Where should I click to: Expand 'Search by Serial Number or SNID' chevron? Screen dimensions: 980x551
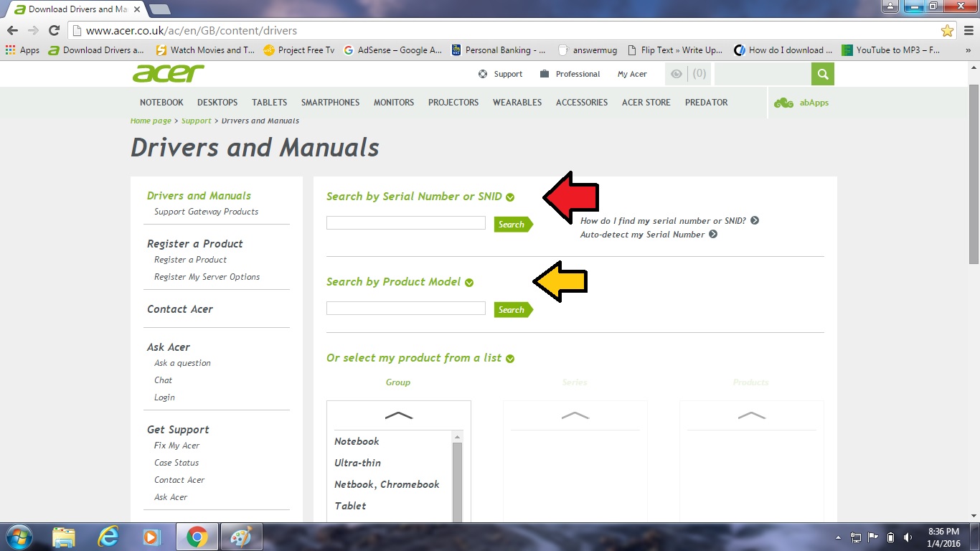(510, 197)
